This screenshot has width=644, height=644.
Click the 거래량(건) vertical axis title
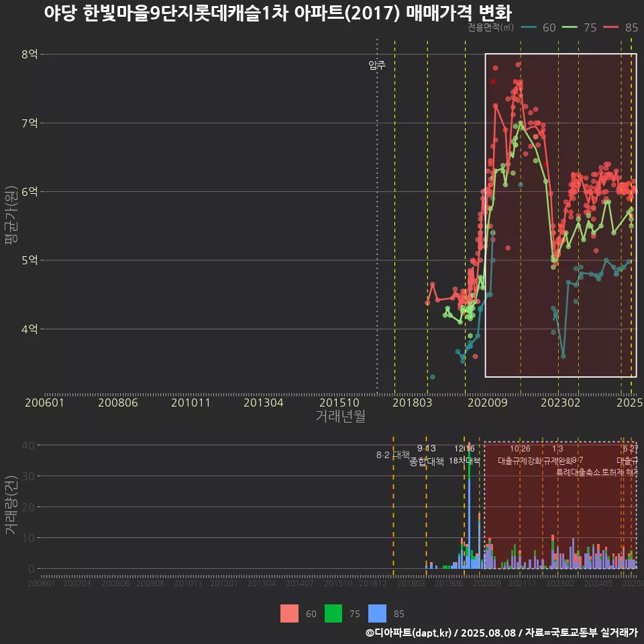[11, 504]
